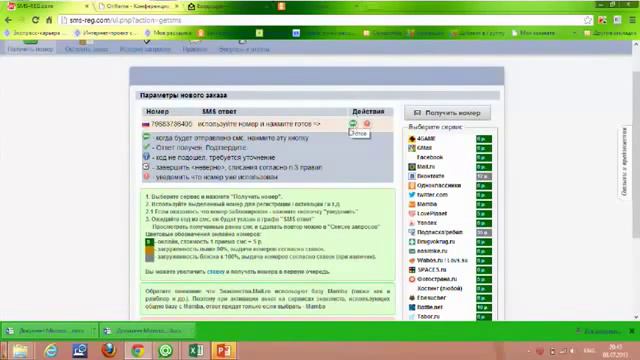
Task: Click the Получить номер button
Action: (447, 113)
